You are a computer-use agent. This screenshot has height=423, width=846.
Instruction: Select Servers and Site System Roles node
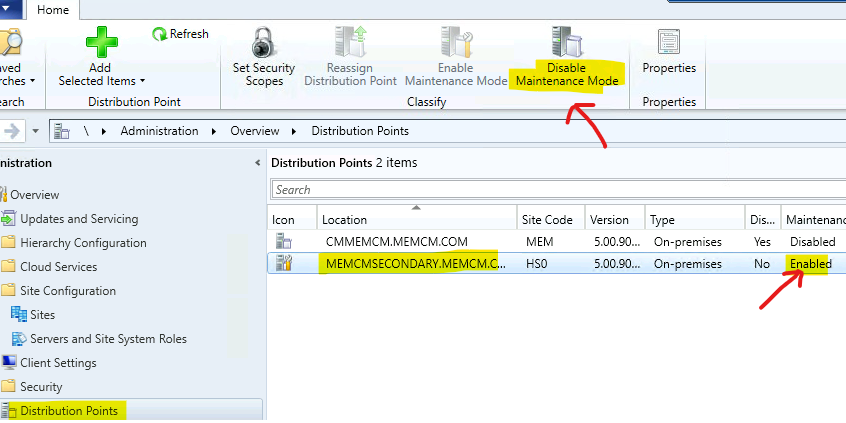coord(108,339)
